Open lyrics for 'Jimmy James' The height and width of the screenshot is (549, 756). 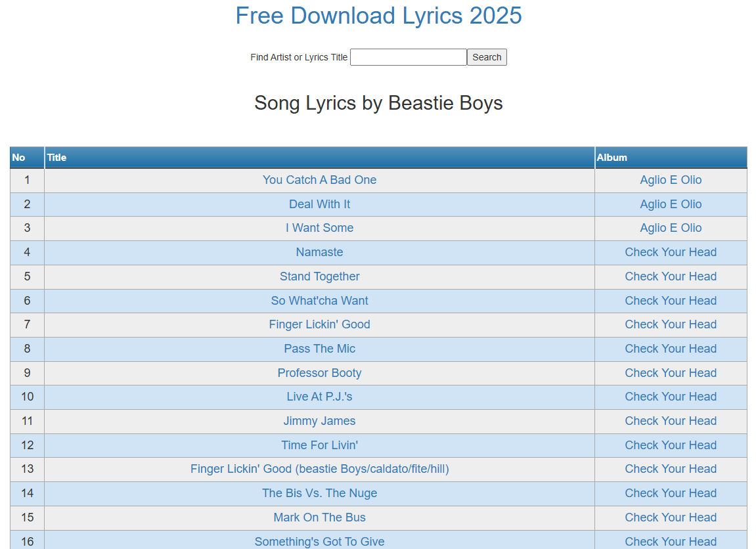click(319, 421)
